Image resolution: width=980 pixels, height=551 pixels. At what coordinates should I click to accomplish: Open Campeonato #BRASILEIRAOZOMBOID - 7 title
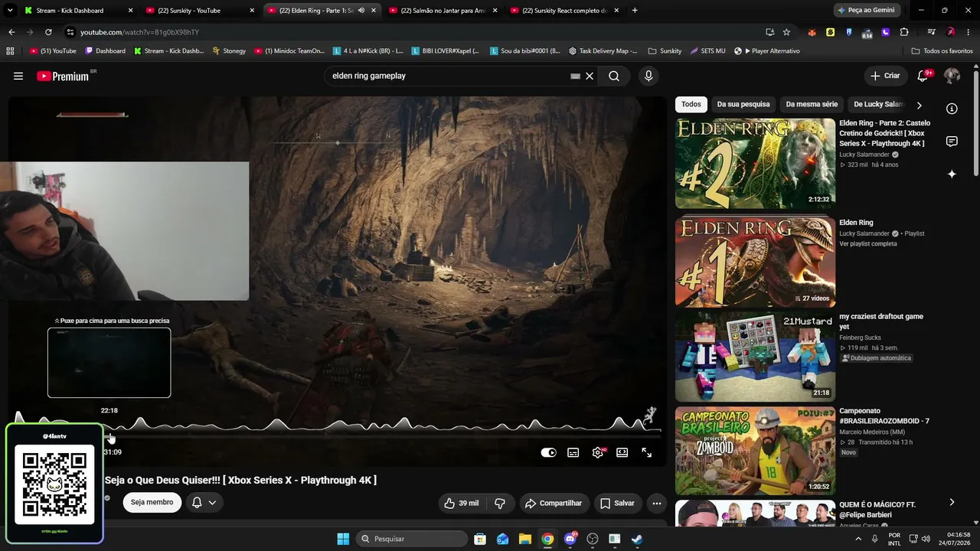pos(884,416)
